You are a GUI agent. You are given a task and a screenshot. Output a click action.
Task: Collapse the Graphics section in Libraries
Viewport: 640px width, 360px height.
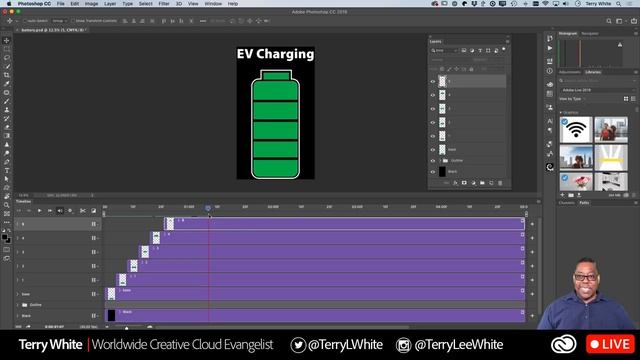tap(561, 112)
